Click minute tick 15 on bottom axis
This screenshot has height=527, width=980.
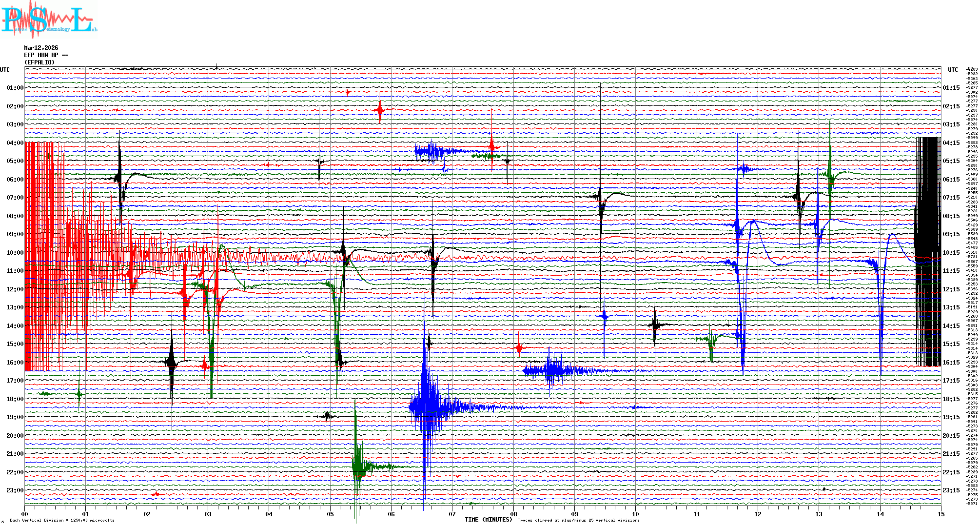click(x=941, y=514)
